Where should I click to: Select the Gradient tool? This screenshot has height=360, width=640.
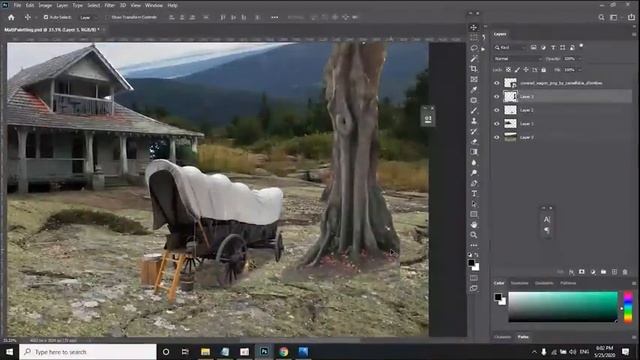coord(473,152)
